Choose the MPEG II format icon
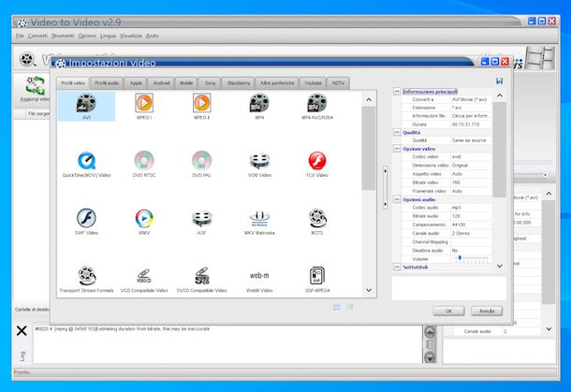Image resolution: width=571 pixels, height=392 pixels. click(x=202, y=106)
